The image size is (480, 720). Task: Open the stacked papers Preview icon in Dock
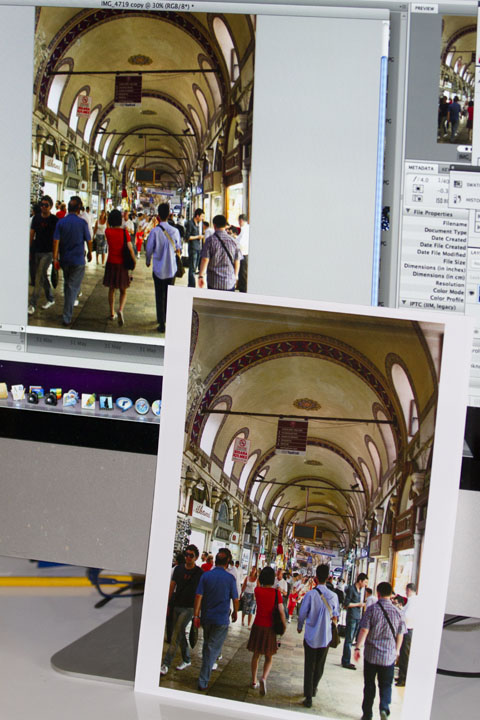(17, 393)
